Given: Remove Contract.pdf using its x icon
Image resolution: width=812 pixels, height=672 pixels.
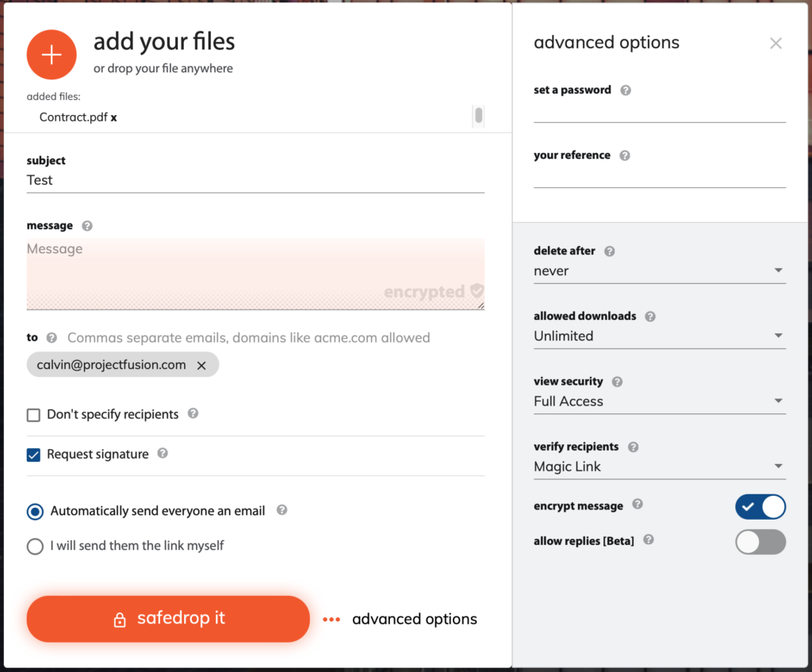Looking at the screenshot, I should 114,117.
